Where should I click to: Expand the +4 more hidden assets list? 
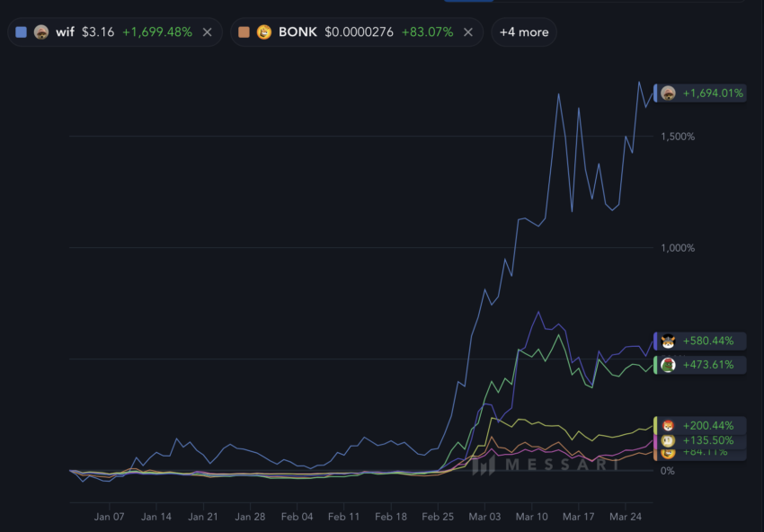tap(524, 31)
